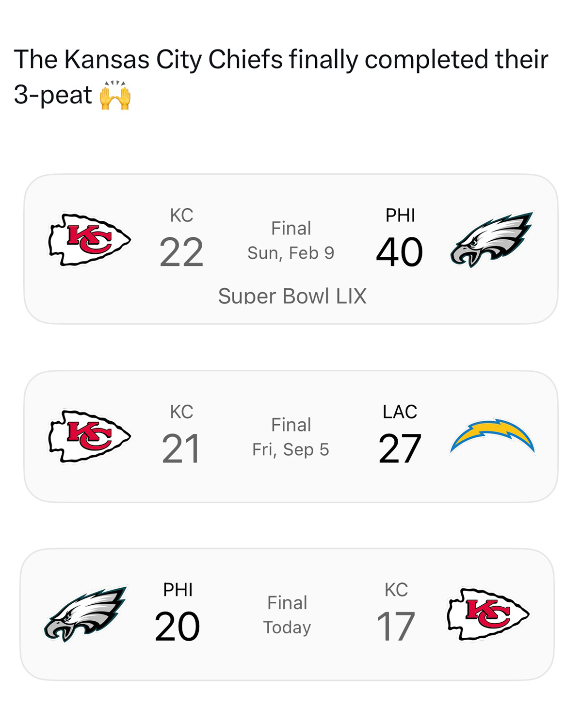Click the Today status in the bottom card
This screenshot has height=728, width=582.
(287, 628)
